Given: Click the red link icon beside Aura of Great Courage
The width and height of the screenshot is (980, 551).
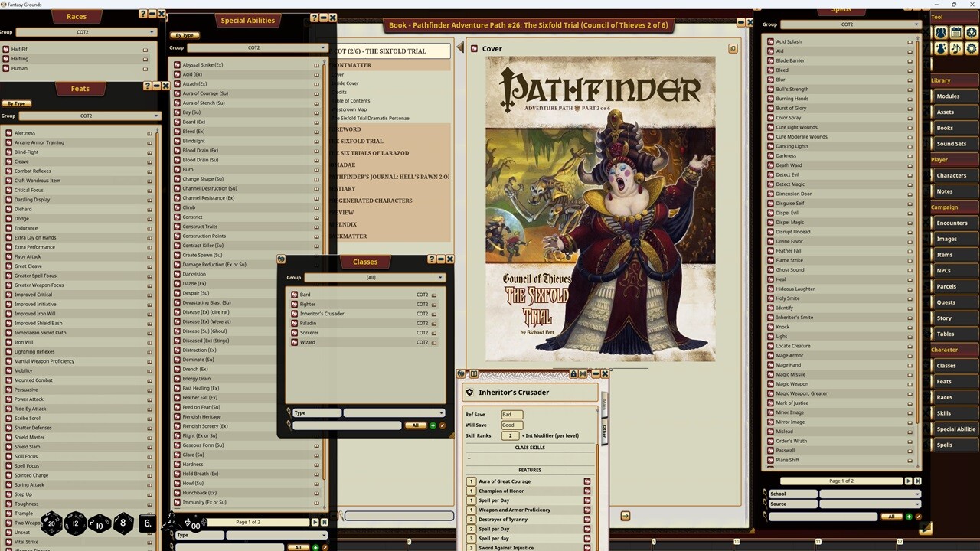Looking at the screenshot, I should coord(586,481).
